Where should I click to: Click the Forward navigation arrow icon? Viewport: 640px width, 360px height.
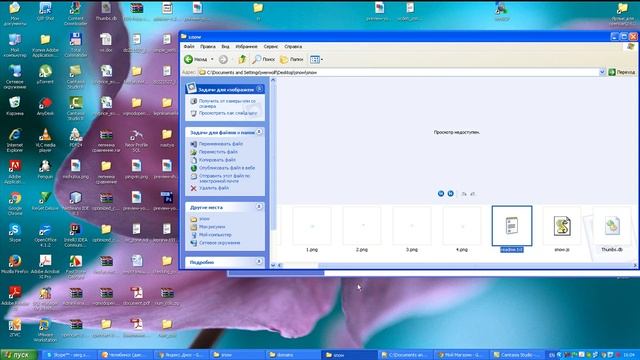223,60
